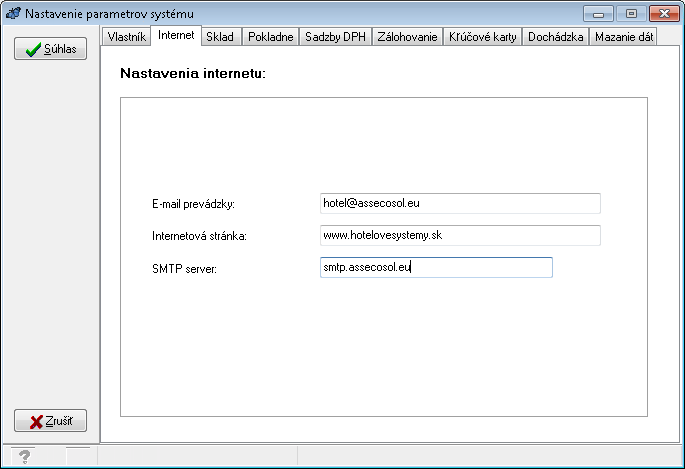The height and width of the screenshot is (469, 685).
Task: Click the "E-mail prevádzky:" label
Action: coord(194,204)
